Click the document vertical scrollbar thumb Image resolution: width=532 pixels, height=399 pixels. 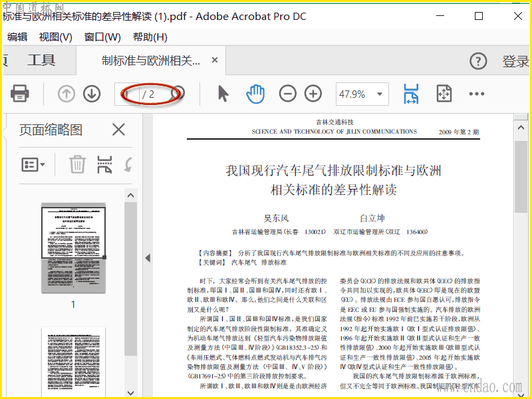[x=521, y=177]
